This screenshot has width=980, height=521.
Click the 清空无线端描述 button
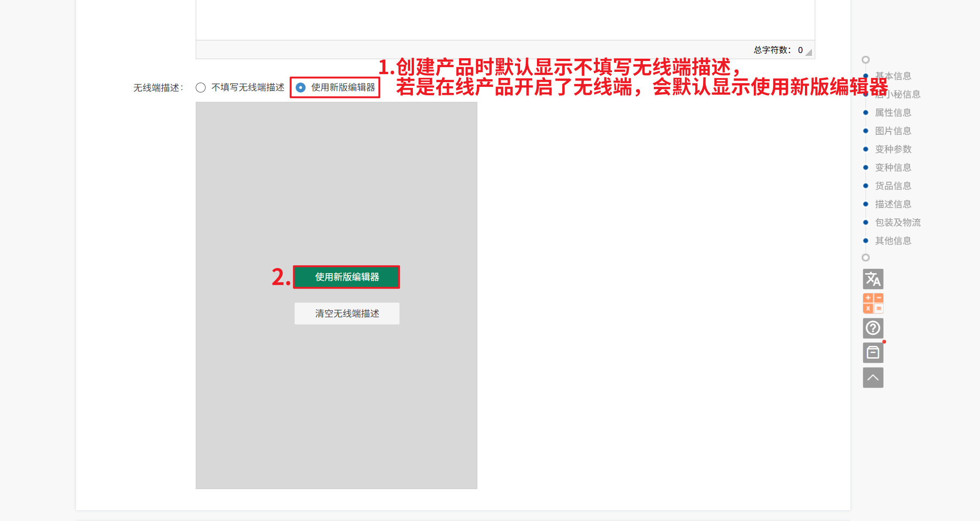pos(347,313)
